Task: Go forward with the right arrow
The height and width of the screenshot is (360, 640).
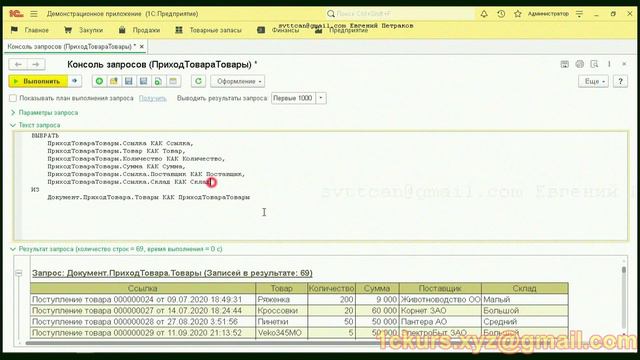Action: 36,64
